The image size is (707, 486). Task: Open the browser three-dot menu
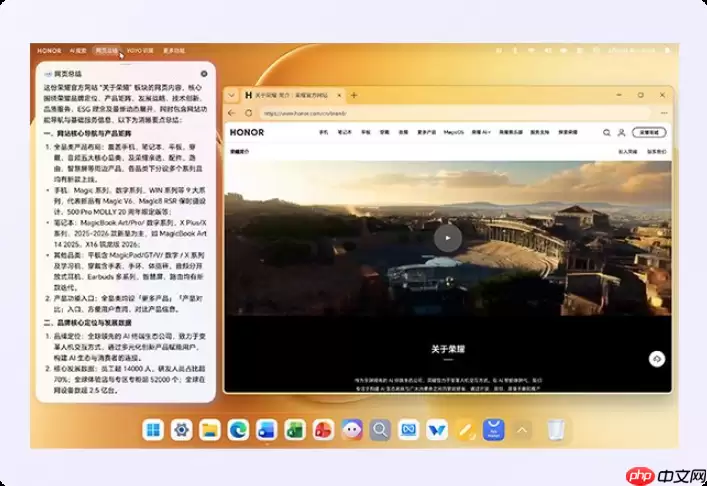pyautogui.click(x=664, y=113)
